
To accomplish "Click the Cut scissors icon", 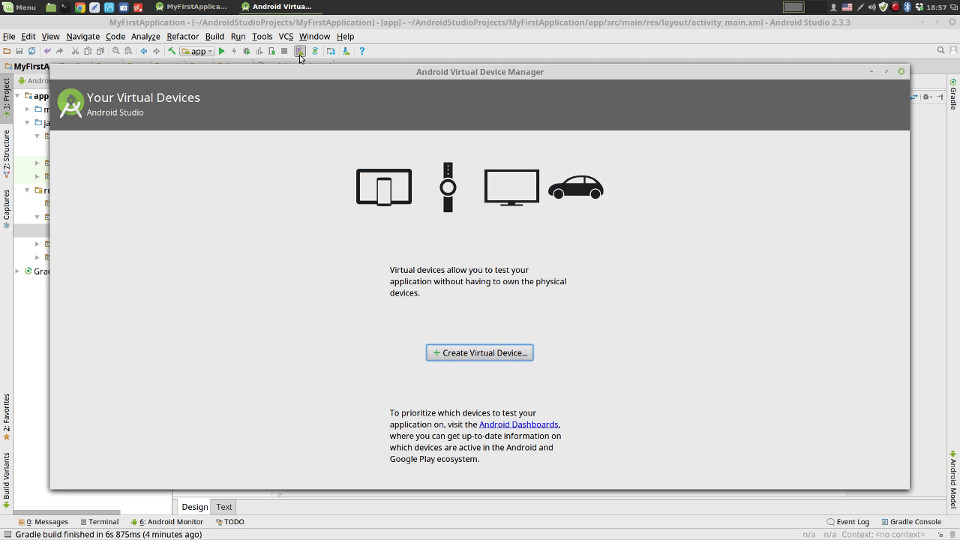I will tap(75, 51).
